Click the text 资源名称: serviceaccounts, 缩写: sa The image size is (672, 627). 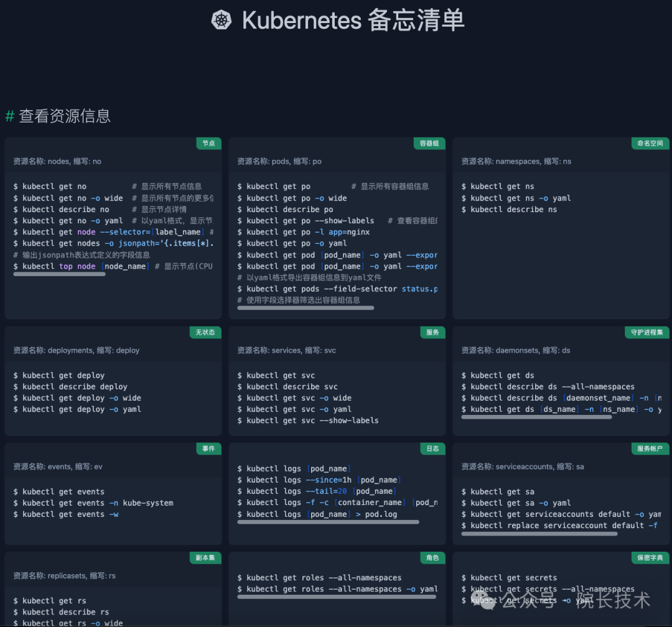(523, 467)
